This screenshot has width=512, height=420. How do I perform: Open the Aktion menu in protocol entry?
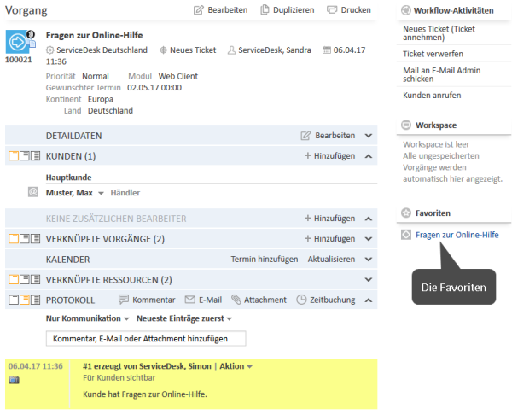coord(236,366)
